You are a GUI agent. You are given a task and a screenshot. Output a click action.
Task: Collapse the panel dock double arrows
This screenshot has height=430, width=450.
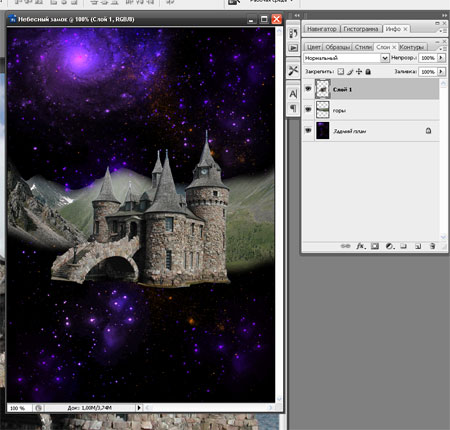[x=444, y=15]
